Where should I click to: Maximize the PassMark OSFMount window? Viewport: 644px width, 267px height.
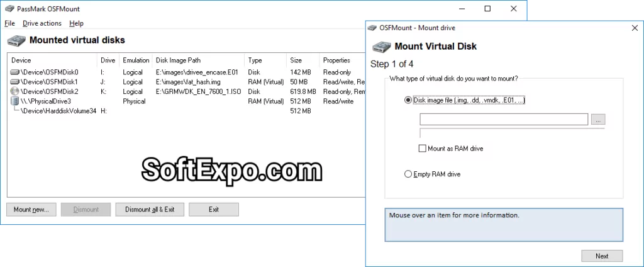tap(487, 9)
